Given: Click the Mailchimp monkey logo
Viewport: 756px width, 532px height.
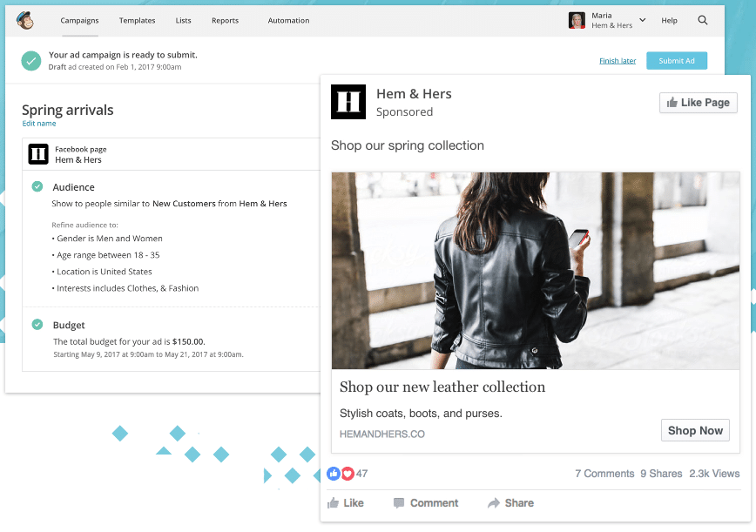Looking at the screenshot, I should coord(25,20).
